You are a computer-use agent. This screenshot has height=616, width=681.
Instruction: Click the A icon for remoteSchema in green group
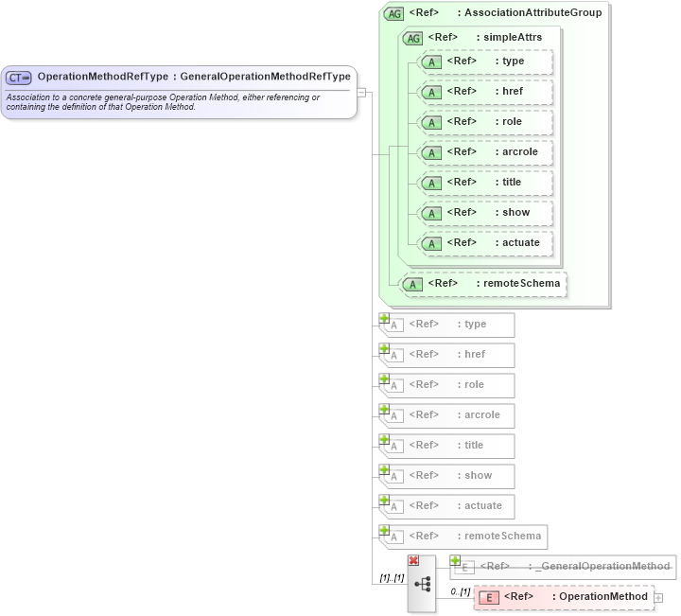point(412,285)
